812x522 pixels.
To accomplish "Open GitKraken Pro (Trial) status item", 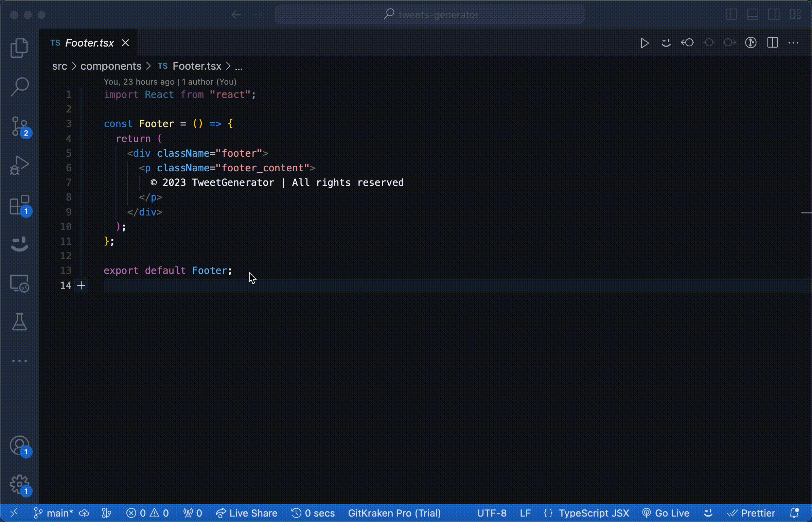I will (x=394, y=513).
